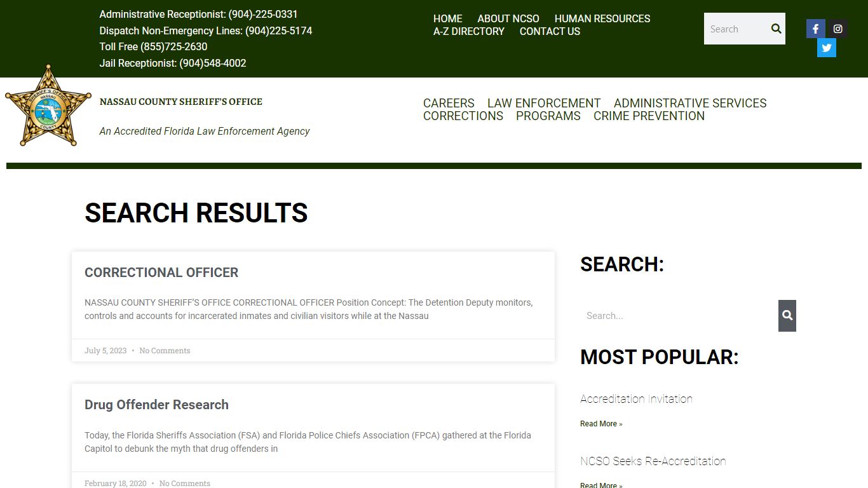
Task: Open the LAW ENFORCEMENT menu item
Action: pyautogui.click(x=544, y=103)
